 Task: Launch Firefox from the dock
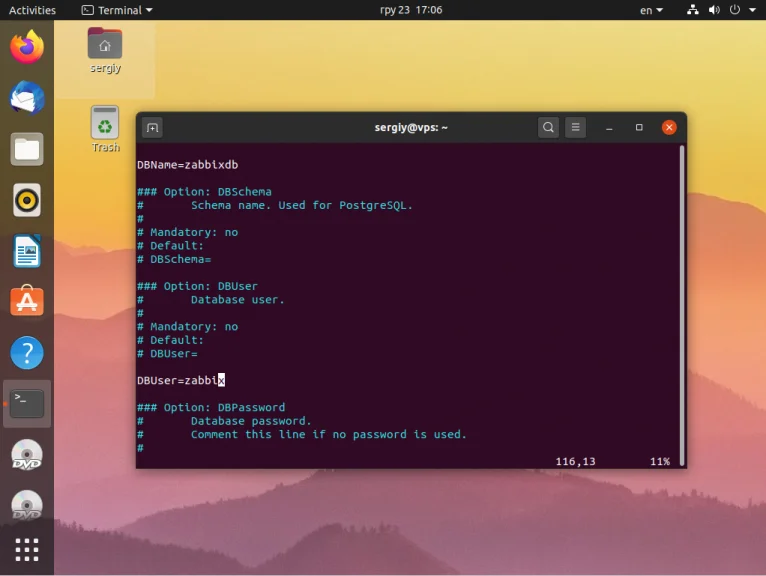[27, 47]
